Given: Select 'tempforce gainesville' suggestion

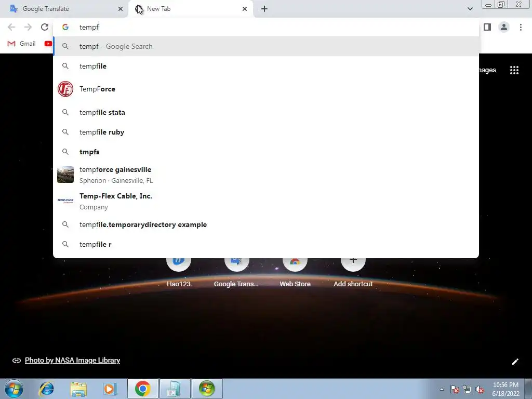Looking at the screenshot, I should 266,175.
